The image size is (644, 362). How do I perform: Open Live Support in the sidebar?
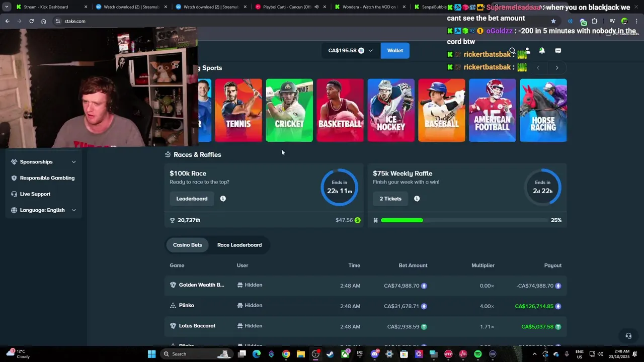pos(43,194)
